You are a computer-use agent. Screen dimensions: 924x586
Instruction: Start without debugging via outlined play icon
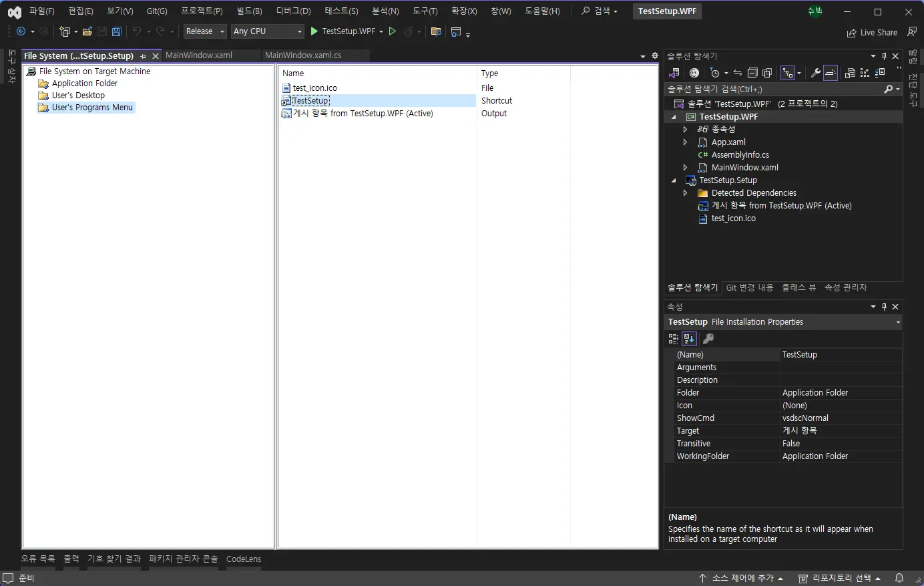point(393,31)
